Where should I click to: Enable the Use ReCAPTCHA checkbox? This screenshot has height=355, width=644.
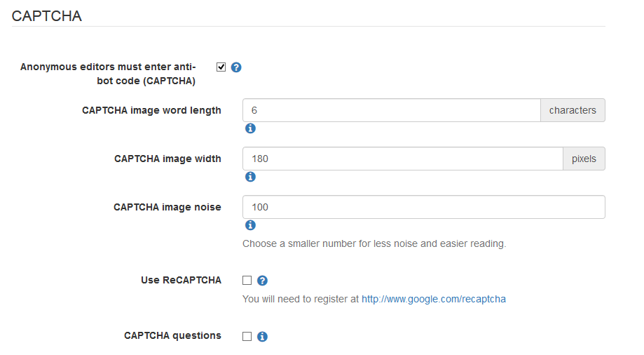(247, 281)
